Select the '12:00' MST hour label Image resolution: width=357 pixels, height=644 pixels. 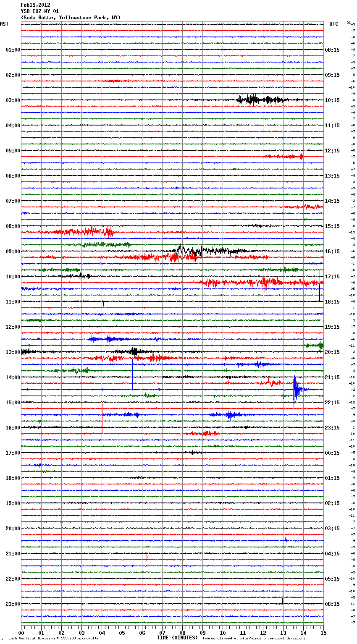13,327
